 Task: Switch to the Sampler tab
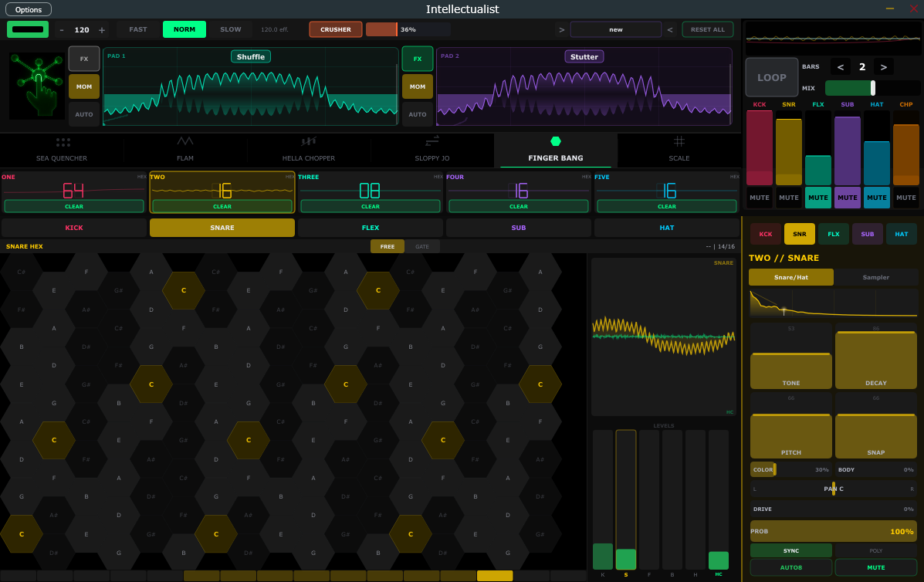point(875,277)
